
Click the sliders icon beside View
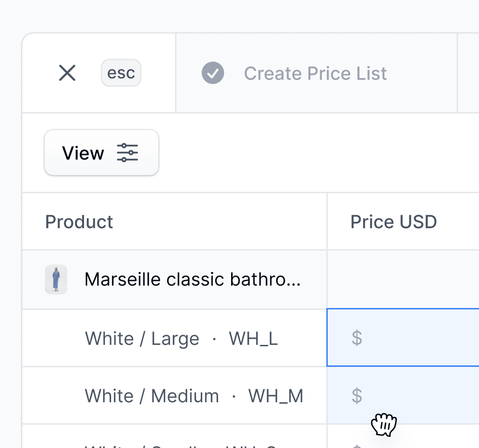coord(127,153)
